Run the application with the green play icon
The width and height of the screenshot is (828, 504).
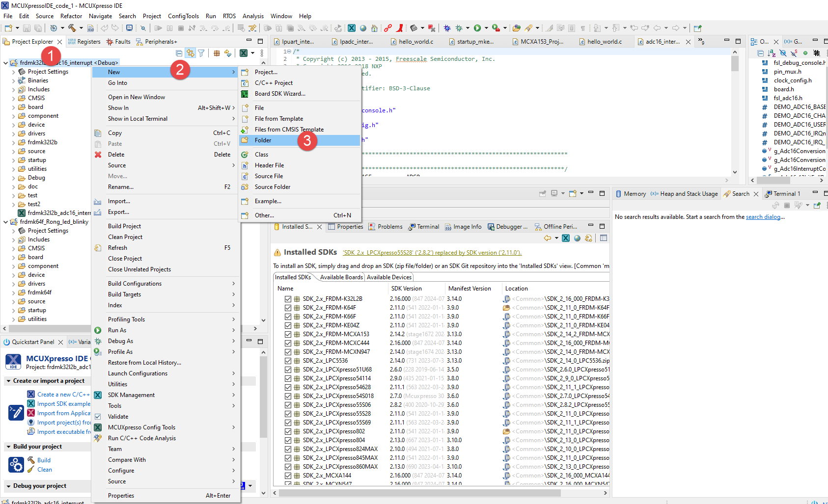tap(477, 28)
